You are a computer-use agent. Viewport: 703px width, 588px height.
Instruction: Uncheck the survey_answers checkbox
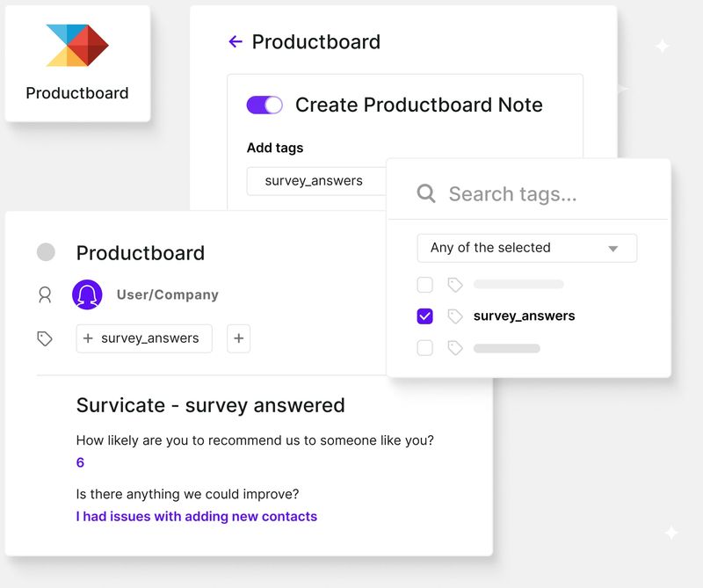pos(424,316)
